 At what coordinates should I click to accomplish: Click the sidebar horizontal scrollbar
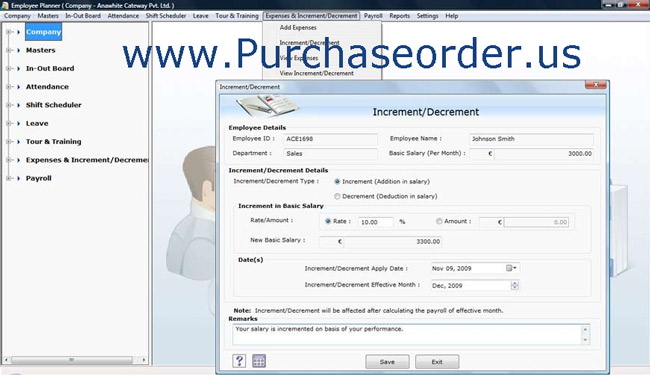pos(75,360)
